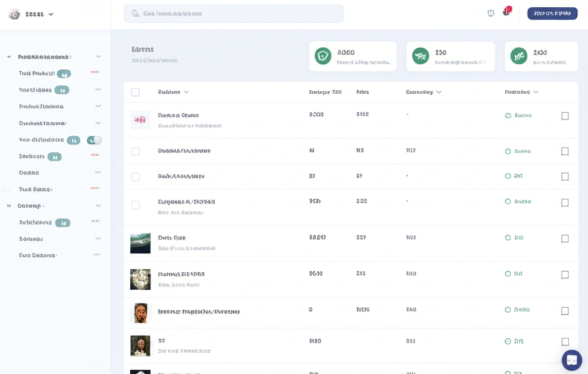Click the header icon left of the notification bell
588x374 pixels.
tap(490, 13)
